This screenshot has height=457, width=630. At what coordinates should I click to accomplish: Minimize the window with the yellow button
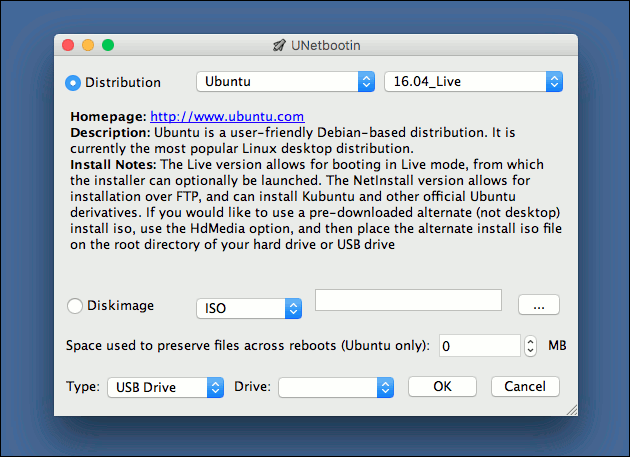click(88, 45)
